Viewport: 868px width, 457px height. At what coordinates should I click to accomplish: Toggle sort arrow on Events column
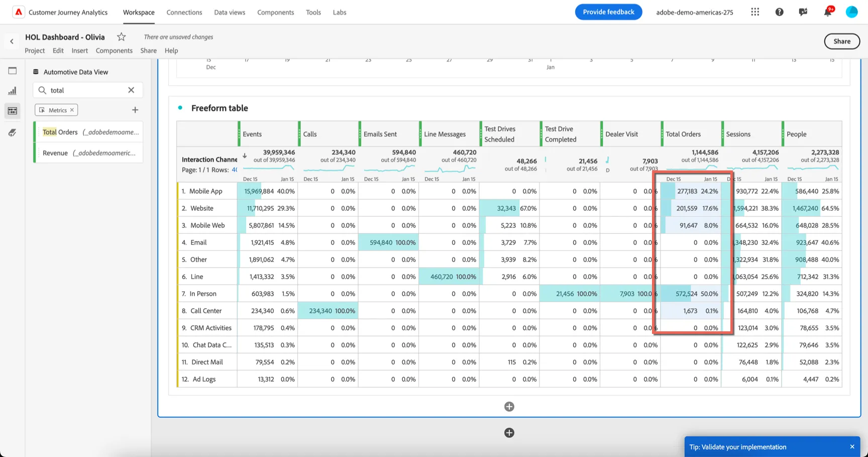click(245, 156)
